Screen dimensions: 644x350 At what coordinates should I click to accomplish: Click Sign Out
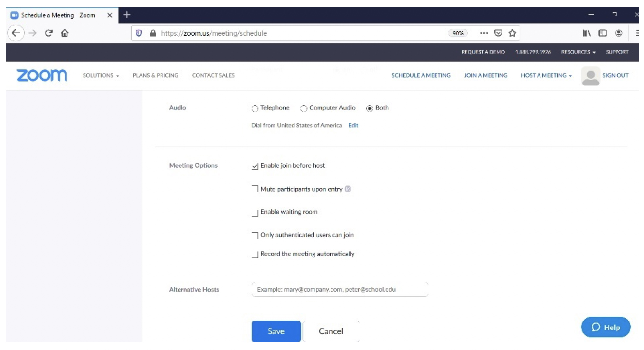click(616, 75)
